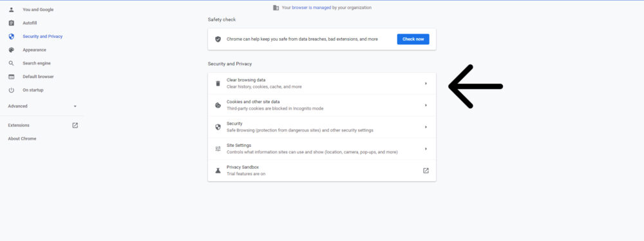Open Privacy Sandbox external link icon
Viewport: 644px width, 241px height.
(426, 171)
